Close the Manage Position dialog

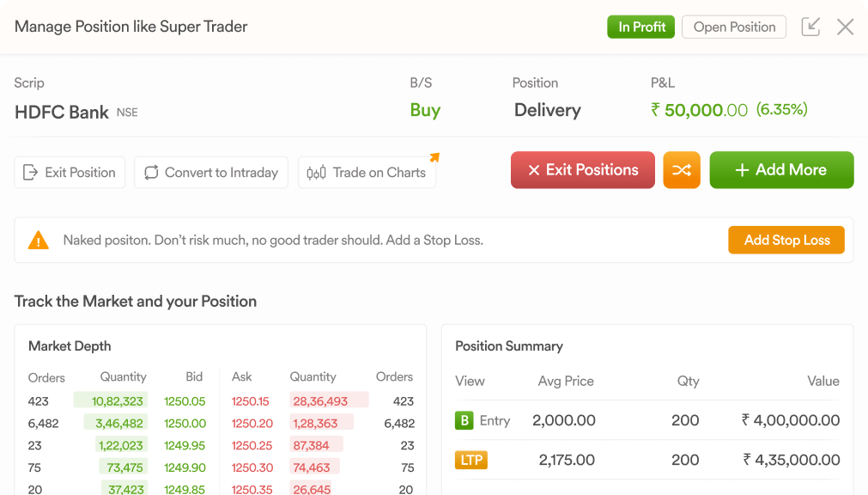pos(846,27)
